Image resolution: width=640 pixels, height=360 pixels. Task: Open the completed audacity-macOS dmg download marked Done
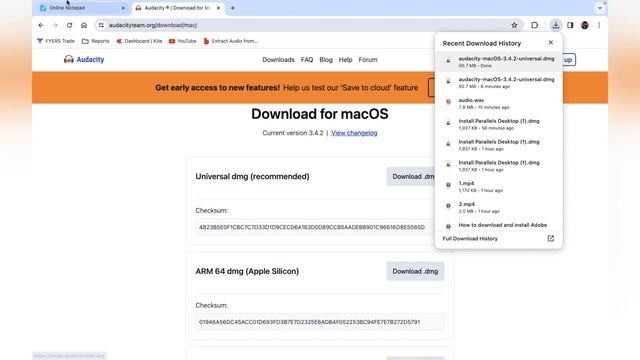pos(499,62)
